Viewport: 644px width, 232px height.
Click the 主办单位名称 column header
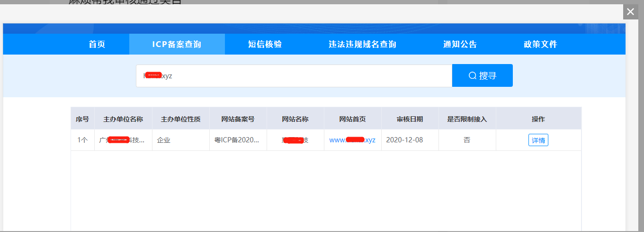(123, 119)
